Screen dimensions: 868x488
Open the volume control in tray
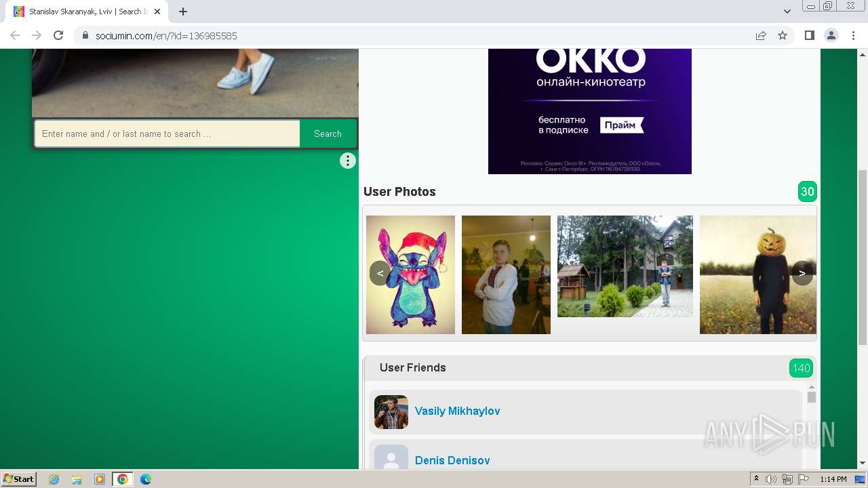[771, 479]
